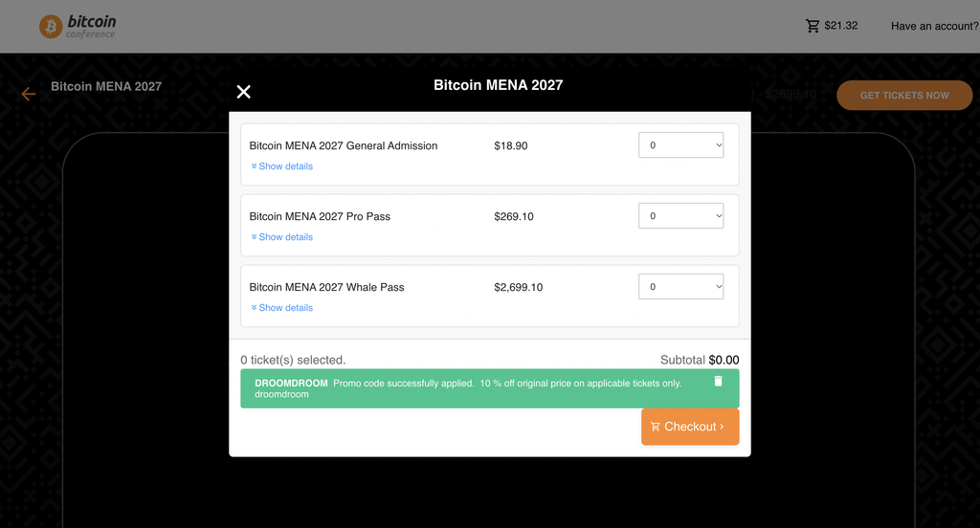Click the Bitcoin MENA 2027 Pro Pass name
980x528 pixels.
320,216
